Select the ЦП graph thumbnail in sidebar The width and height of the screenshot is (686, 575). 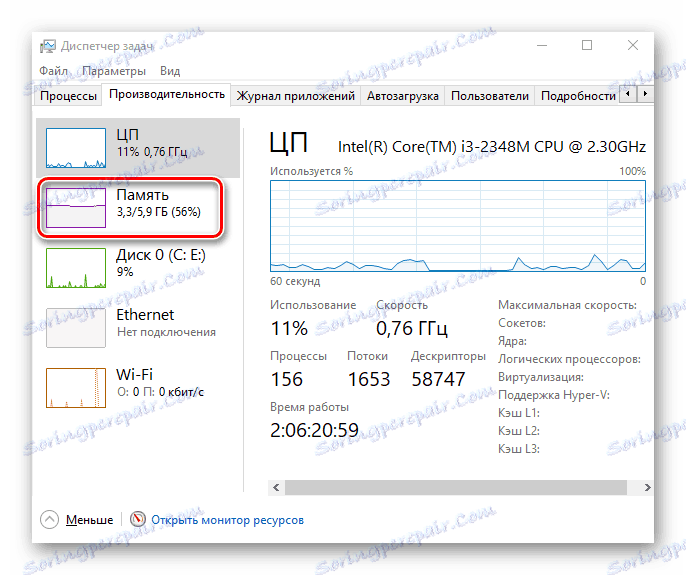76,148
